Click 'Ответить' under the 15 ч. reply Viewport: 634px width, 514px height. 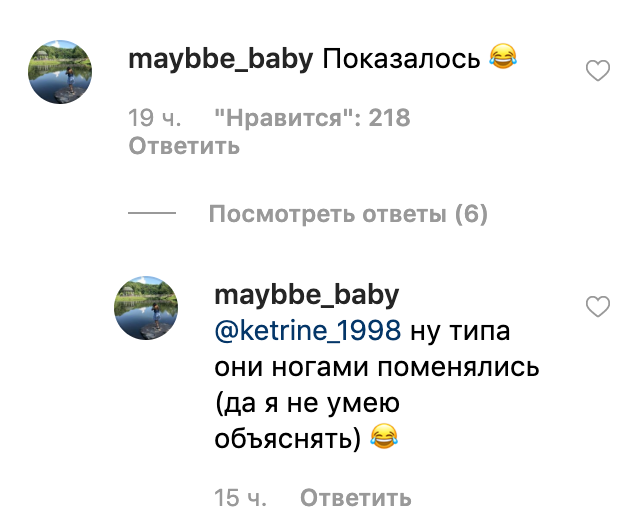pos(355,497)
